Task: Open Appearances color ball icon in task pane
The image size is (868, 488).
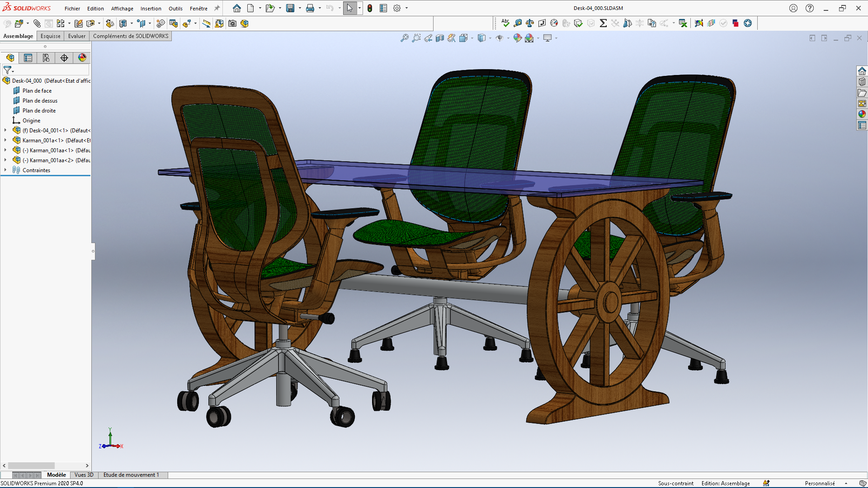Action: (862, 114)
